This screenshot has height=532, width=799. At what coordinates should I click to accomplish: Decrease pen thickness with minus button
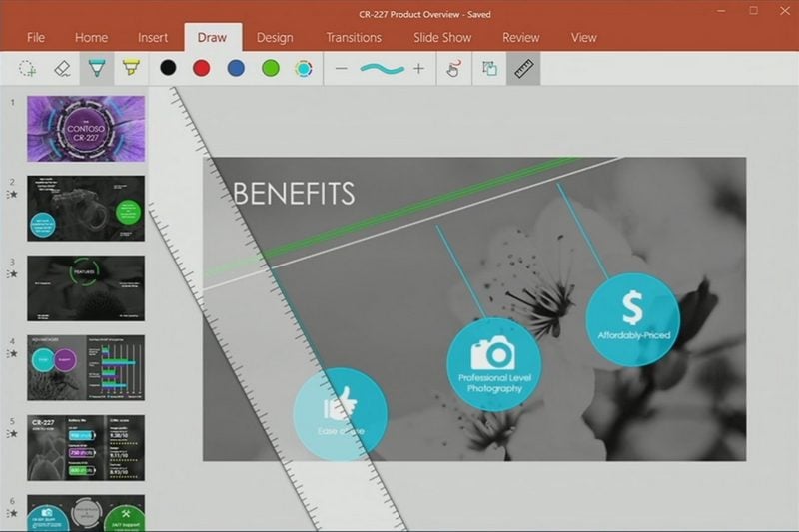pyautogui.click(x=342, y=68)
